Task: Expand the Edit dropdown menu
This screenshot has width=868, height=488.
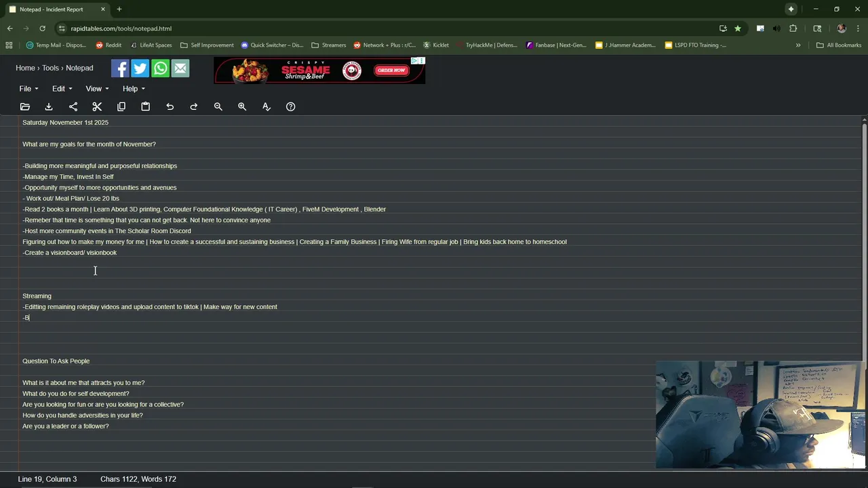Action: coord(62,89)
